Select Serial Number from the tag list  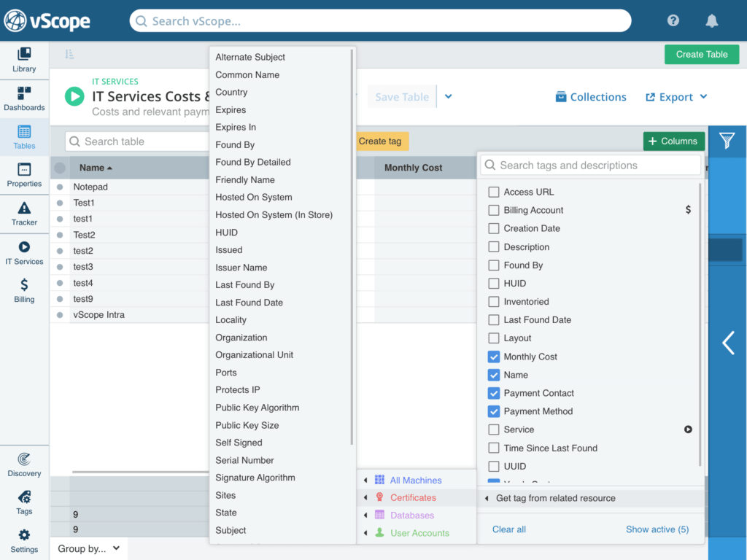[244, 461]
